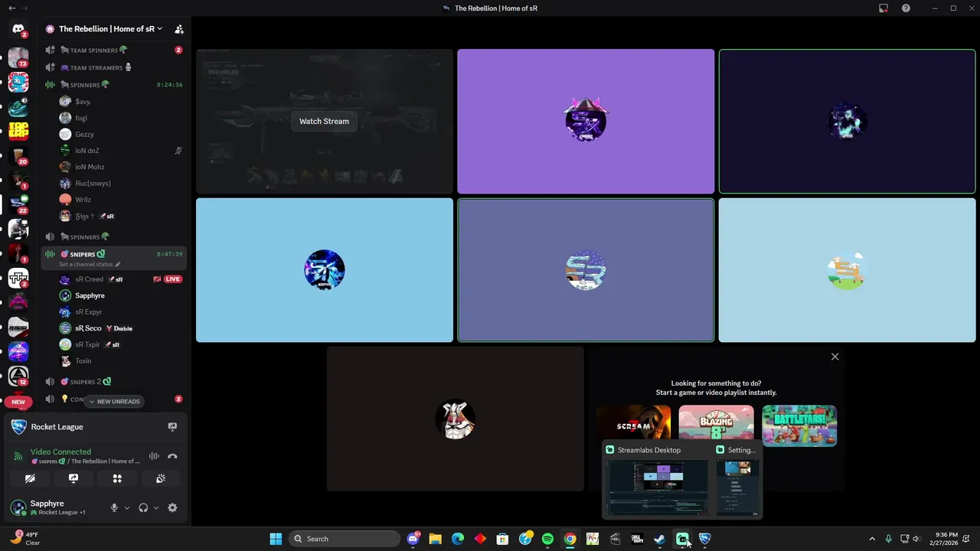The height and width of the screenshot is (551, 980).
Task: Open the inbox icon in the title bar
Action: pyautogui.click(x=884, y=8)
